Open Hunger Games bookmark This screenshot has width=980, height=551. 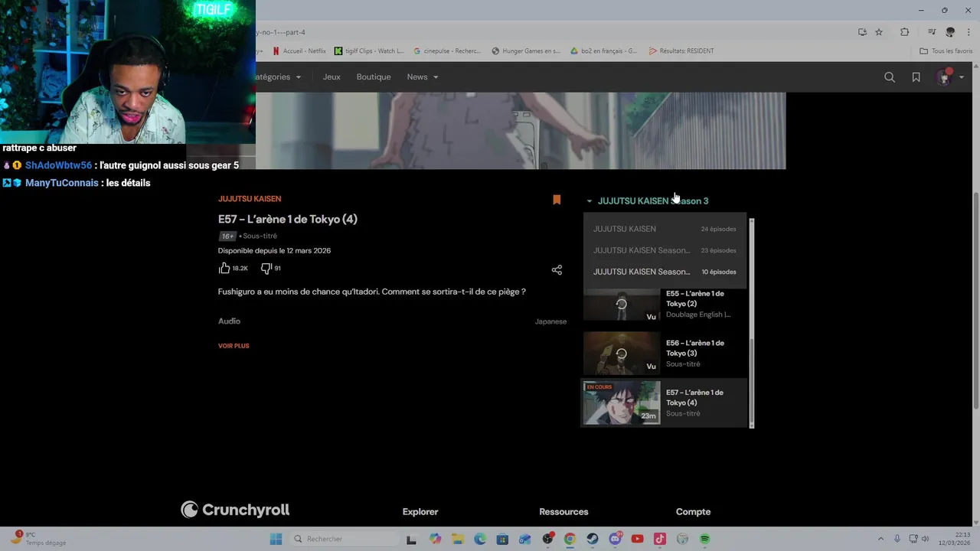point(526,51)
